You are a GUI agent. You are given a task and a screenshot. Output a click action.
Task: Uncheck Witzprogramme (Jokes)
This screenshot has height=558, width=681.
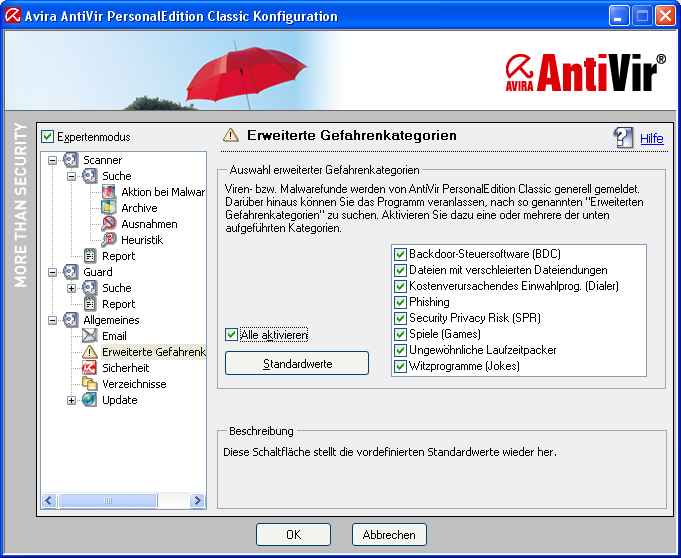(x=400, y=366)
